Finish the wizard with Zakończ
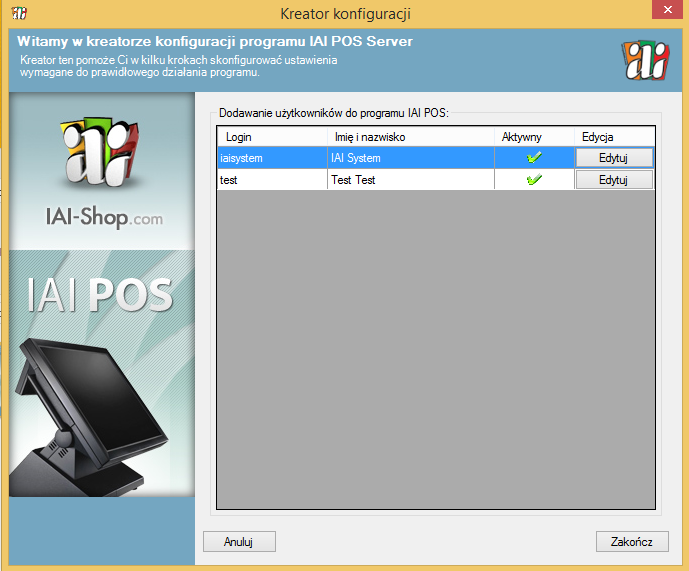This screenshot has width=689, height=571. 631,541
